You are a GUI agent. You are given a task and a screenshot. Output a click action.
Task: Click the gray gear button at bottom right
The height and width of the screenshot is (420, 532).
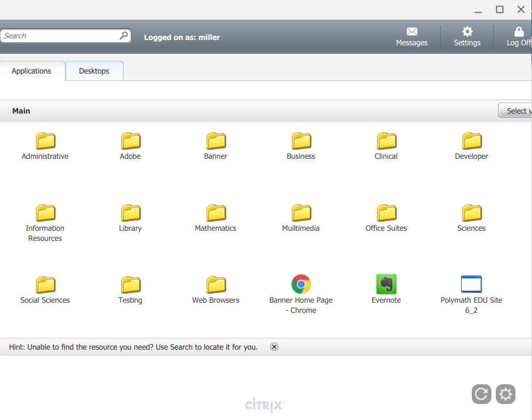505,394
